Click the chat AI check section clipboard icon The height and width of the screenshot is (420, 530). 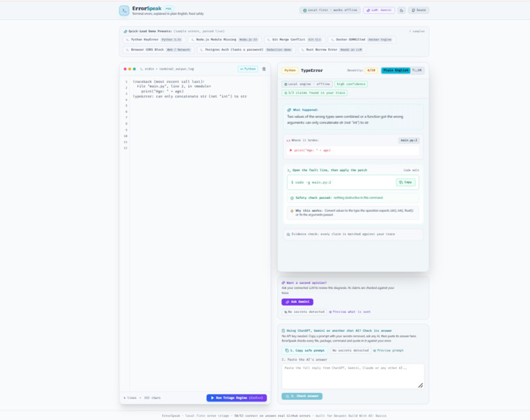[x=283, y=331]
